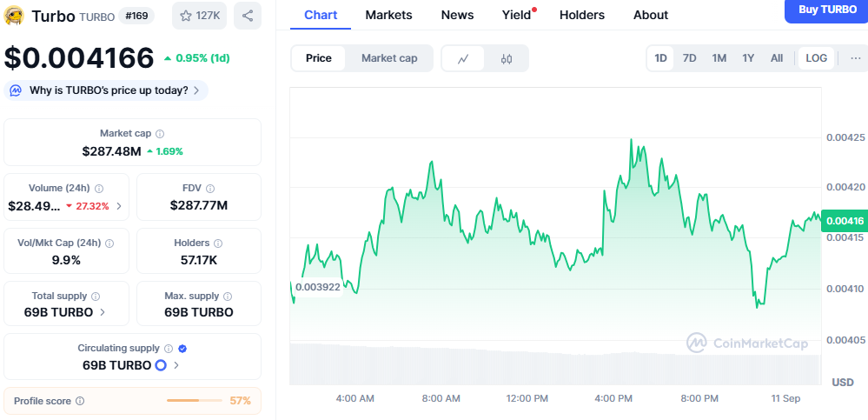The height and width of the screenshot is (420, 868).
Task: Click the circulating supply verified badge
Action: [182, 349]
